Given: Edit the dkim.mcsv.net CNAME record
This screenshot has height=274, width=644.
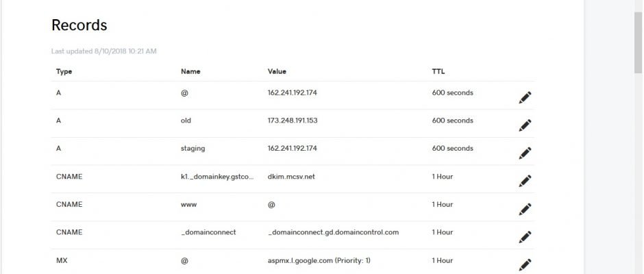Looking at the screenshot, I should click(525, 181).
